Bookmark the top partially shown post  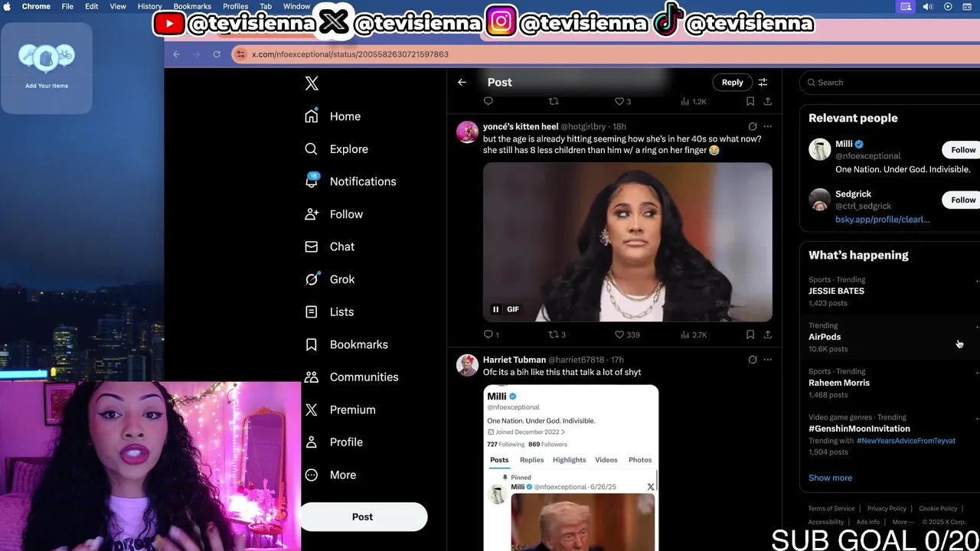point(750,101)
